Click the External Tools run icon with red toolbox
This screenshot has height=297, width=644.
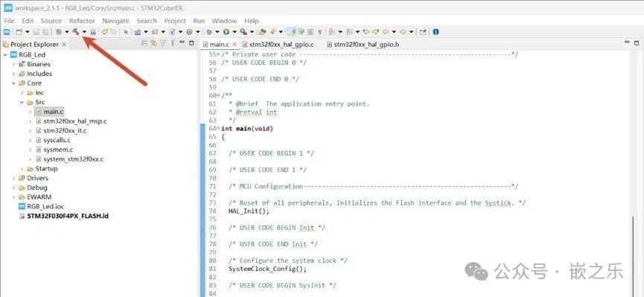243,31
